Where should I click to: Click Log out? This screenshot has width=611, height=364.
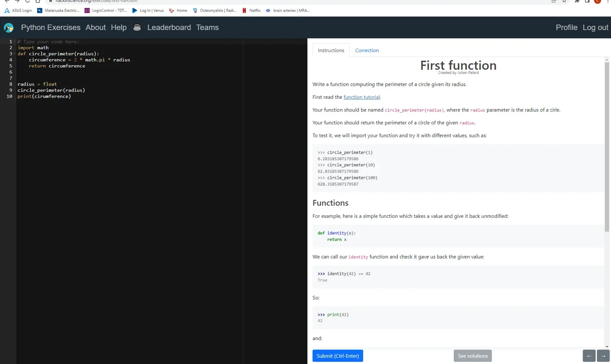[x=595, y=27]
